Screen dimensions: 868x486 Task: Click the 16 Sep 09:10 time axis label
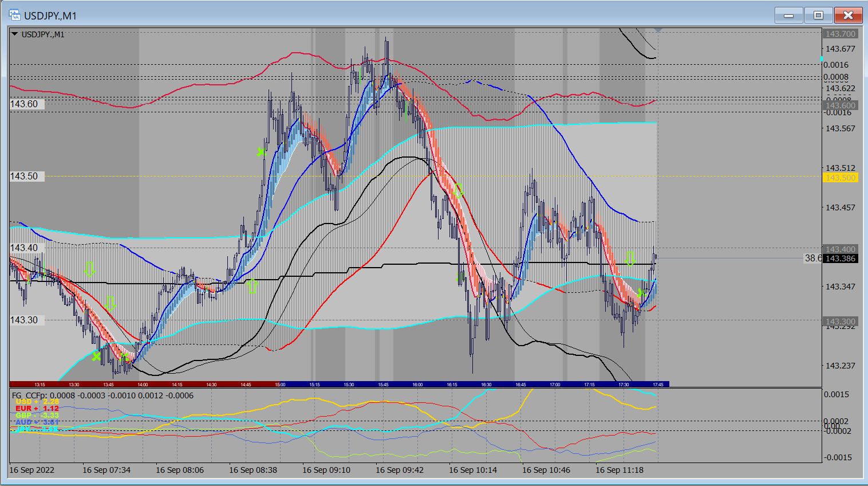326,470
